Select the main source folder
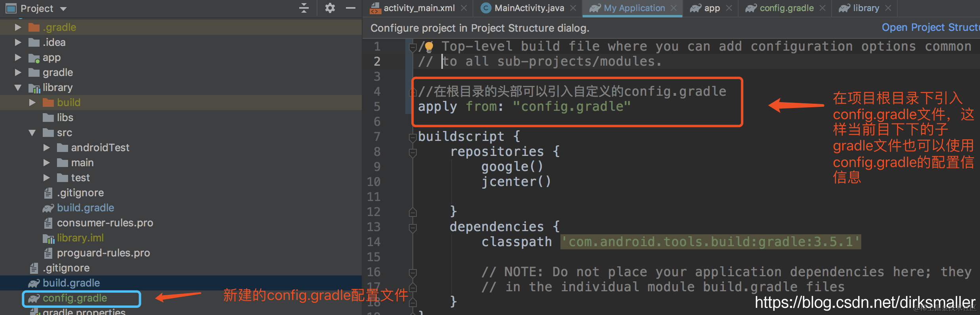 [82, 163]
